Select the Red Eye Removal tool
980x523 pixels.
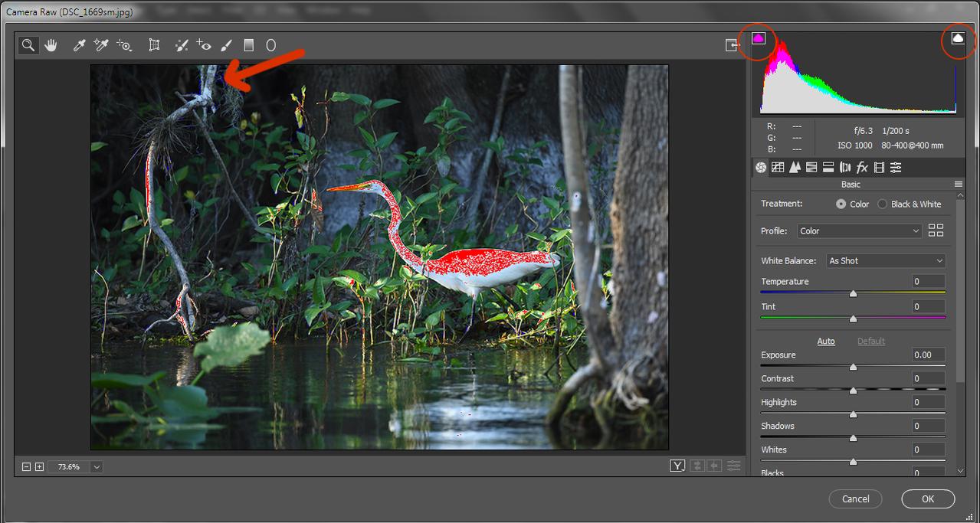(x=204, y=45)
